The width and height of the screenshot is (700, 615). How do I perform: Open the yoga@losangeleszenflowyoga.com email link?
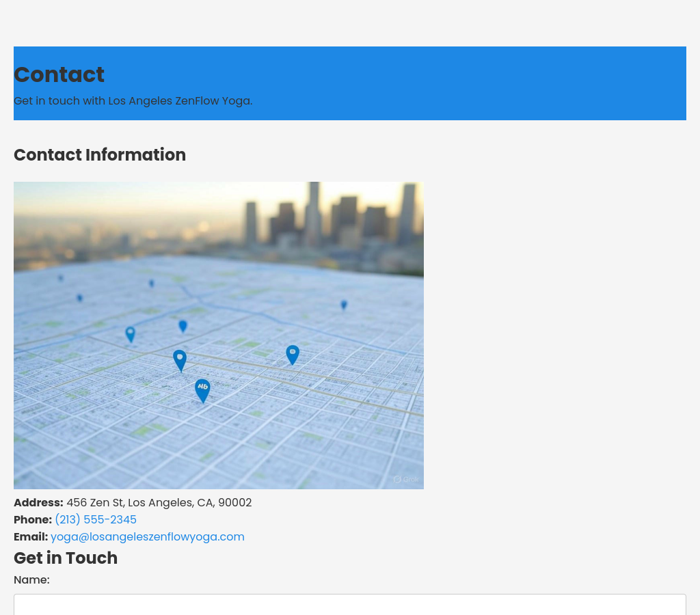pyautogui.click(x=147, y=536)
